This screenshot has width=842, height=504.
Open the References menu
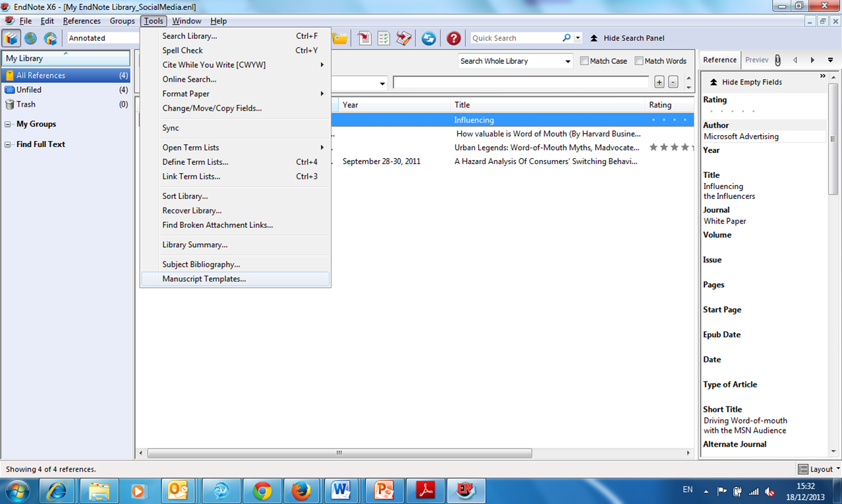[82, 21]
